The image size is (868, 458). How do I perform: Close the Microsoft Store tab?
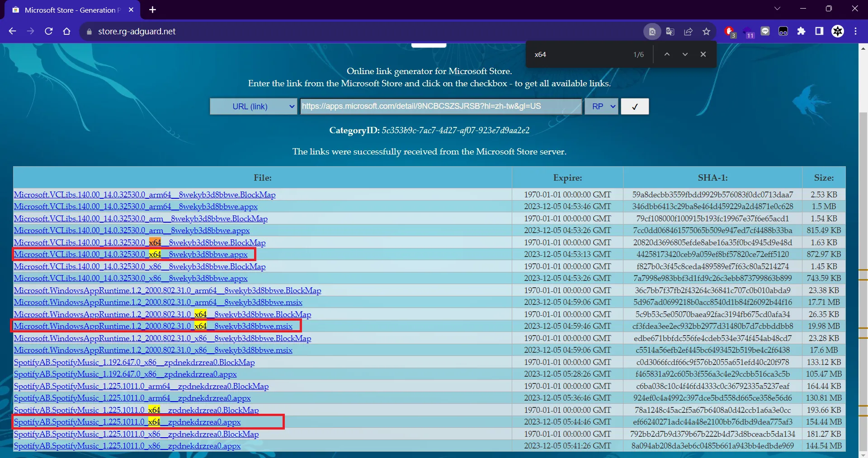coord(131,9)
